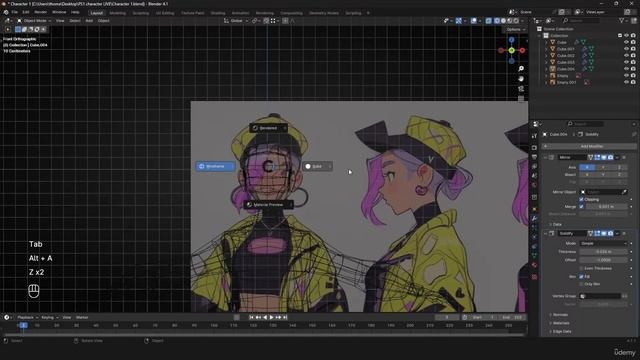Enable Even Thickness checkbox
Viewport: 640px width, 360px height.
(x=581, y=269)
